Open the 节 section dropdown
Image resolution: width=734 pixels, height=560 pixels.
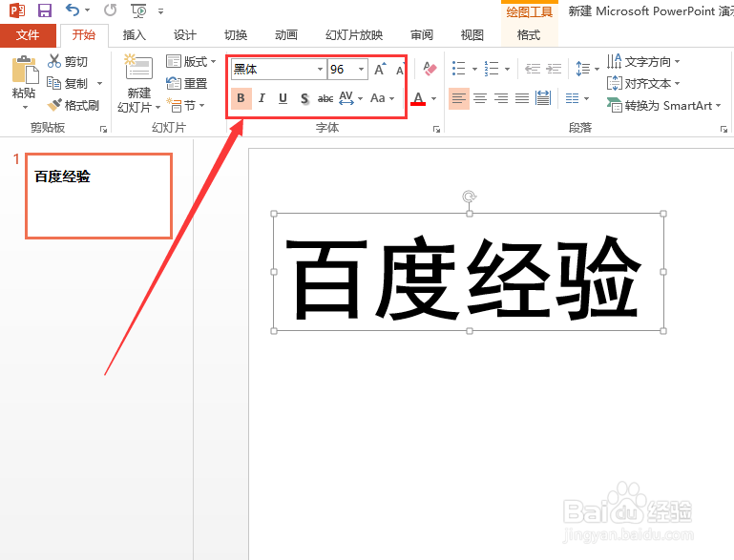tap(185, 106)
